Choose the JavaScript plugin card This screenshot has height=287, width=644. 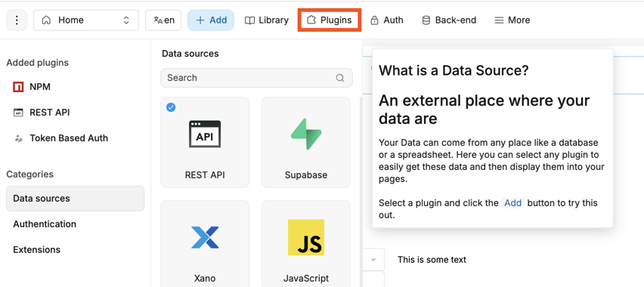[306, 244]
